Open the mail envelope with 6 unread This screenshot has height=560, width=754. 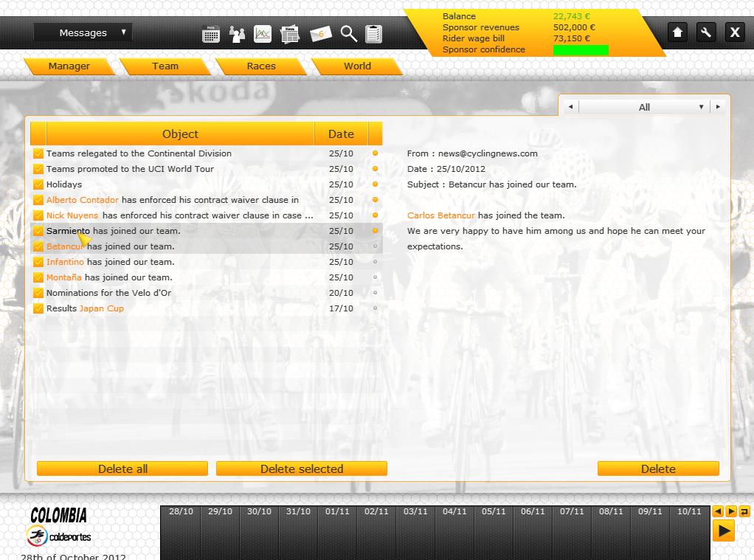pyautogui.click(x=320, y=34)
